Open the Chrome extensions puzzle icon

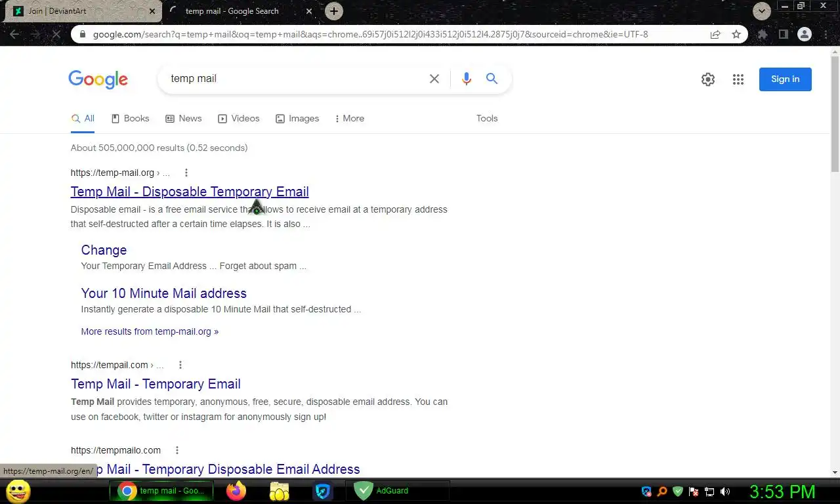[x=763, y=34]
